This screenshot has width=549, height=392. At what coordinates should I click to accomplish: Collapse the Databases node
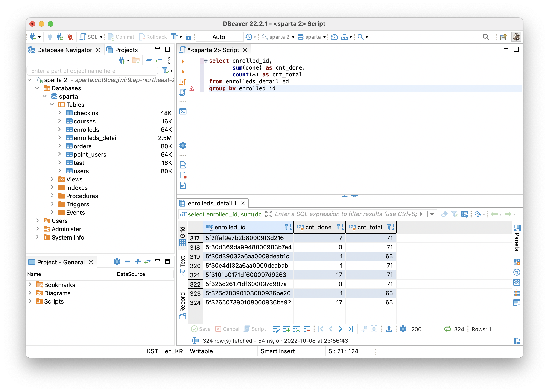coord(37,88)
